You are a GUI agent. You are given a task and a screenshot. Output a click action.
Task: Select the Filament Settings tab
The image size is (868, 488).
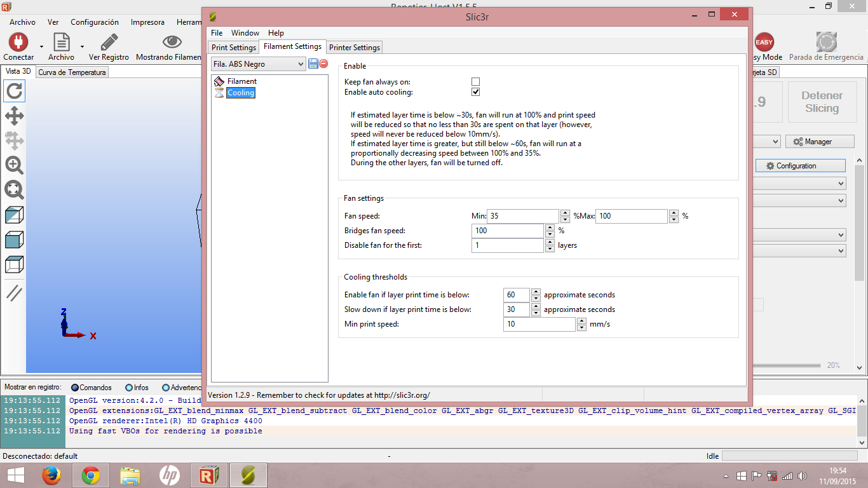point(292,46)
